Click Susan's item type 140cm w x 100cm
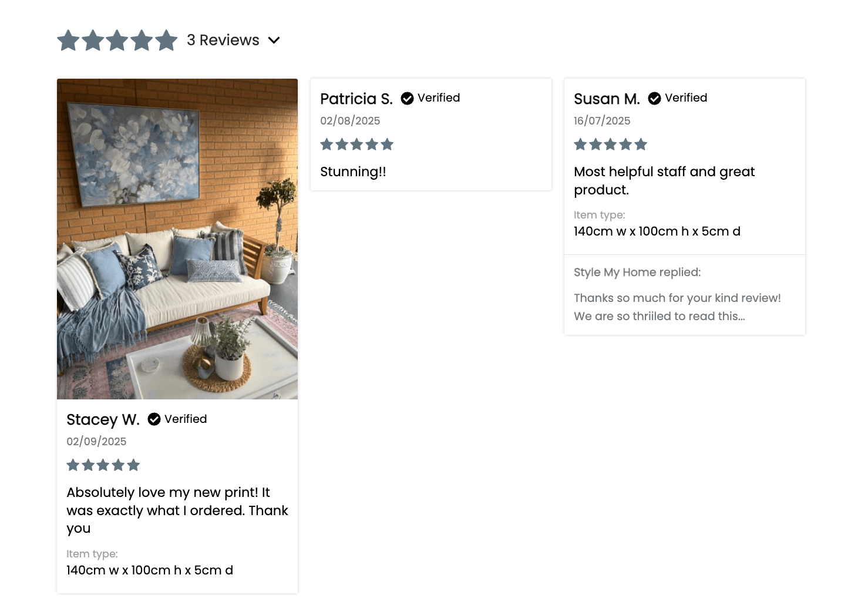The height and width of the screenshot is (605, 868). coord(657,231)
